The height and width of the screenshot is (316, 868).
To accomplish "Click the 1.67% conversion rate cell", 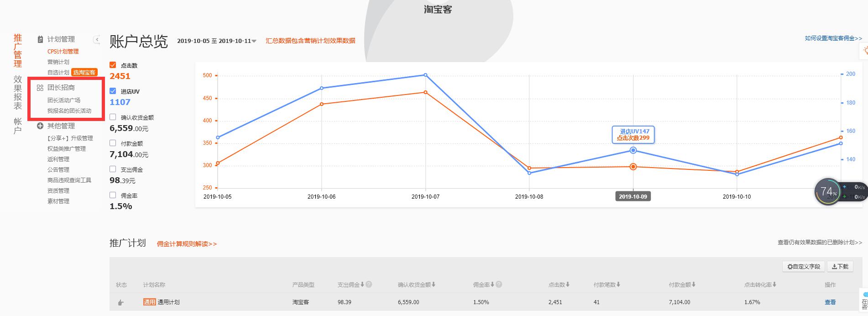I will pyautogui.click(x=752, y=302).
